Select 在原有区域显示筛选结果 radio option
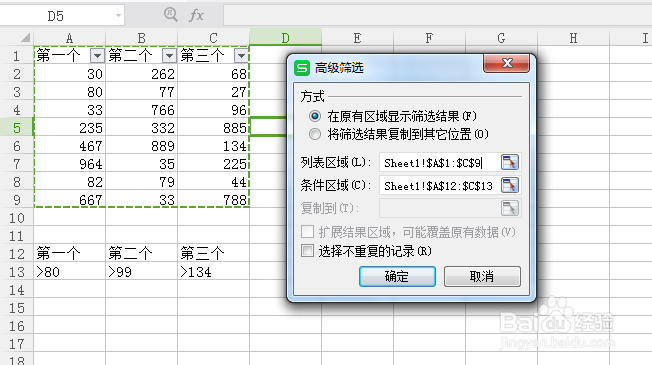 [315, 116]
